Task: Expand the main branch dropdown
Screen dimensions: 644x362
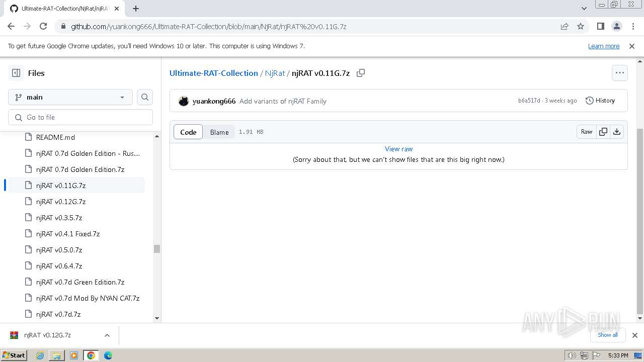Action: pos(70,97)
